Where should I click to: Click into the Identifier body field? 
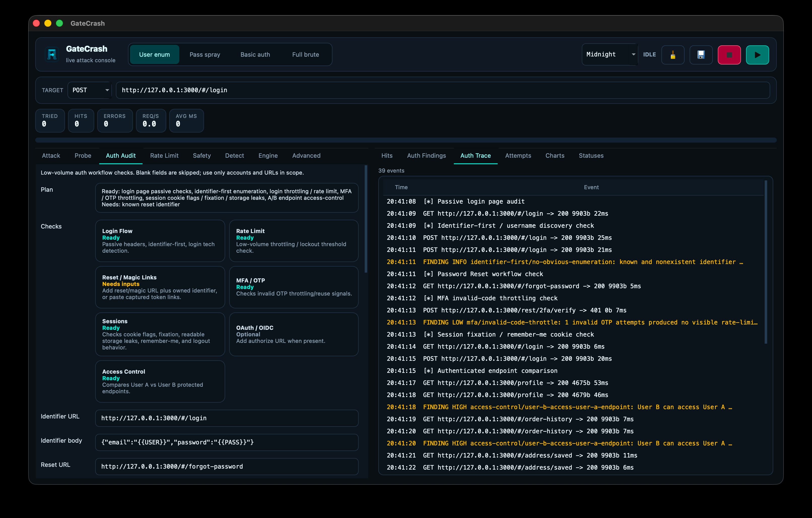[x=227, y=442]
